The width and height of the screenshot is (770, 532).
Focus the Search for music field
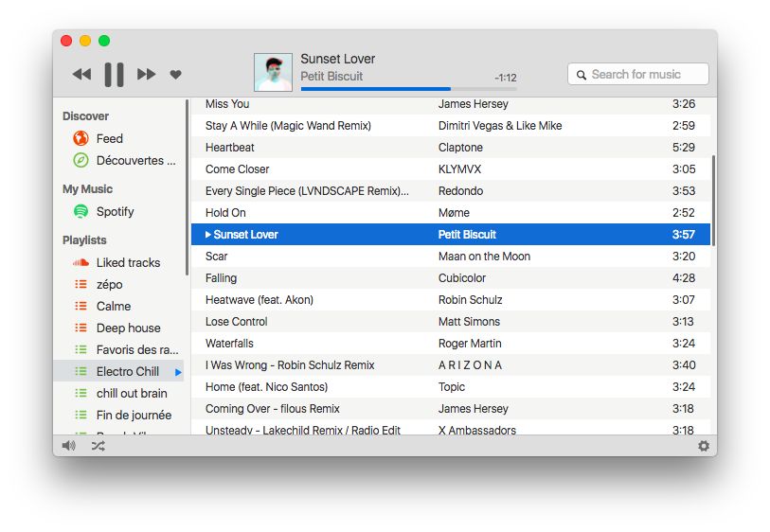tap(638, 74)
